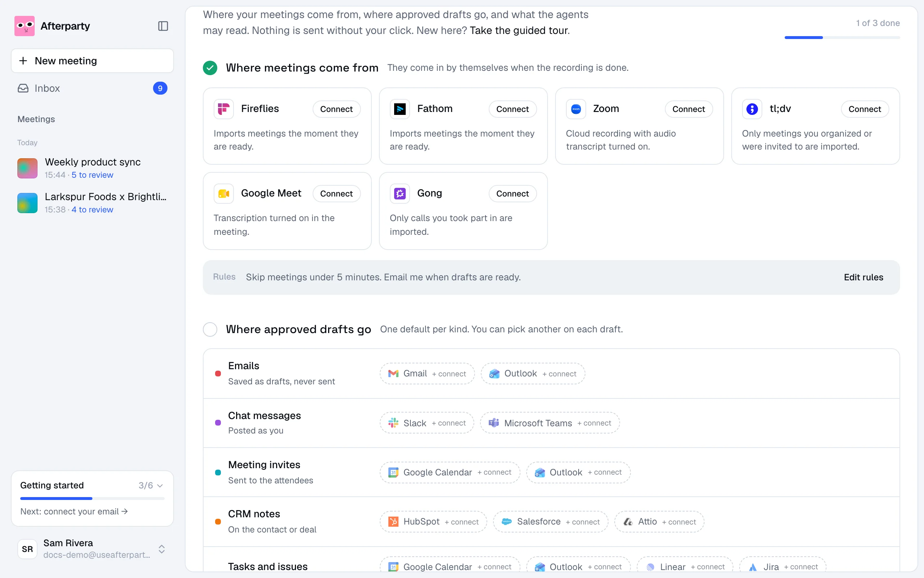Click the tl;dv logo icon
Viewport: 924px width, 578px height.
(752, 109)
